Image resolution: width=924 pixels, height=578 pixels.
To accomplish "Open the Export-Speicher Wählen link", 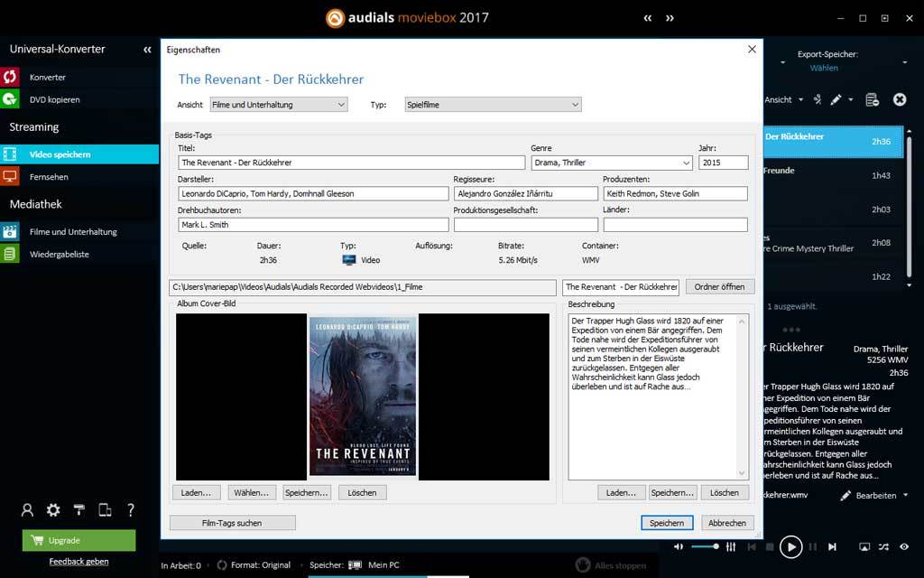I will pyautogui.click(x=824, y=68).
